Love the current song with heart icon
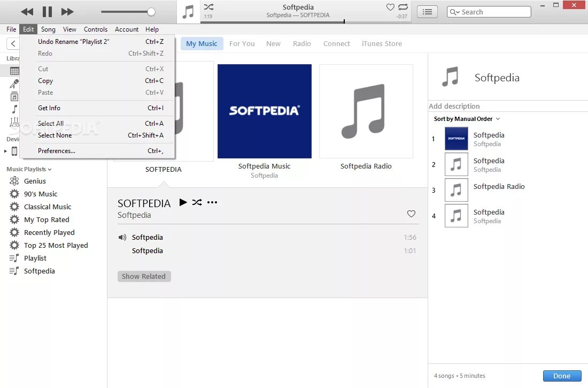The image size is (588, 388). [390, 7]
